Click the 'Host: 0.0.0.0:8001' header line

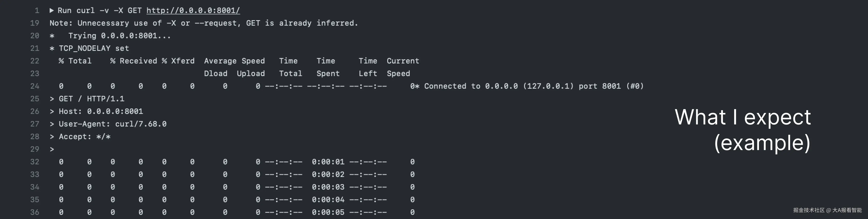click(x=100, y=111)
